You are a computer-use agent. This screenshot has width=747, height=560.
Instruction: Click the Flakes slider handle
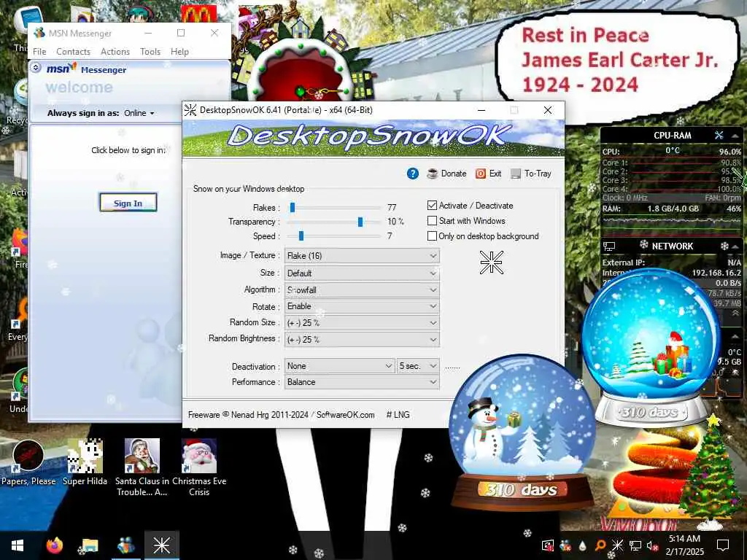tap(293, 207)
